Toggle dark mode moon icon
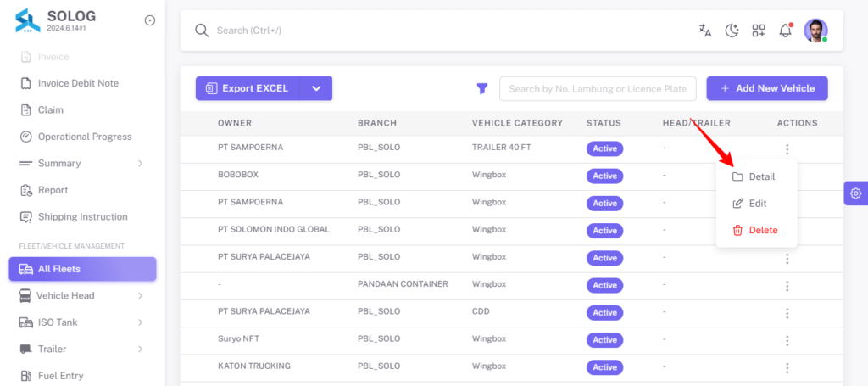Image resolution: width=868 pixels, height=386 pixels. tap(732, 31)
